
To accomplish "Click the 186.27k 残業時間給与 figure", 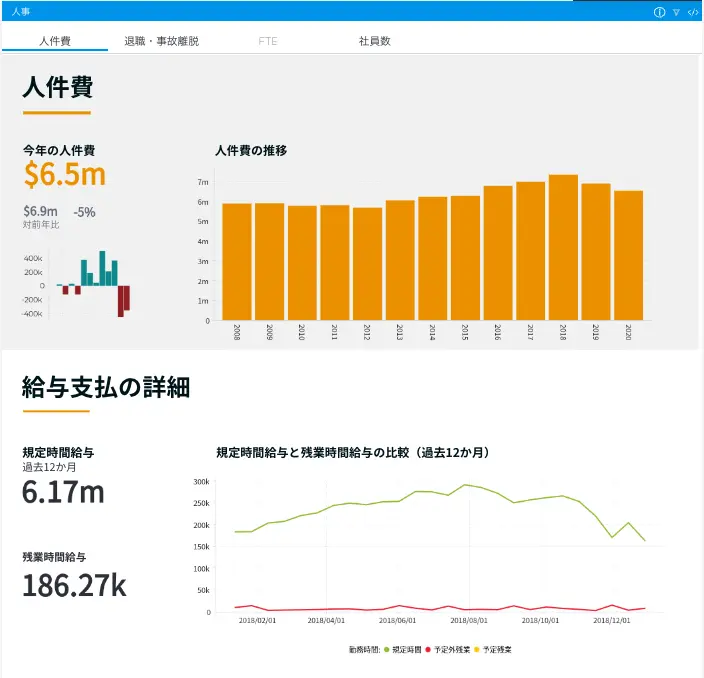I will (74, 585).
